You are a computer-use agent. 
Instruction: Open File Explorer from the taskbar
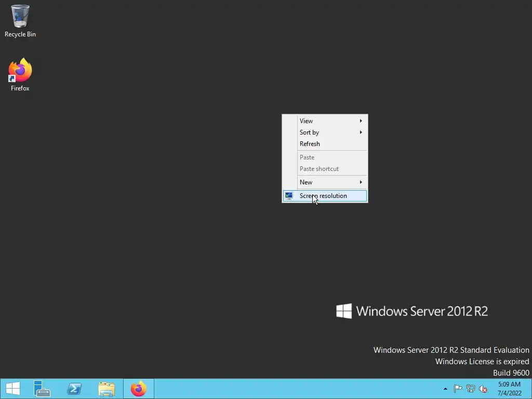107,389
